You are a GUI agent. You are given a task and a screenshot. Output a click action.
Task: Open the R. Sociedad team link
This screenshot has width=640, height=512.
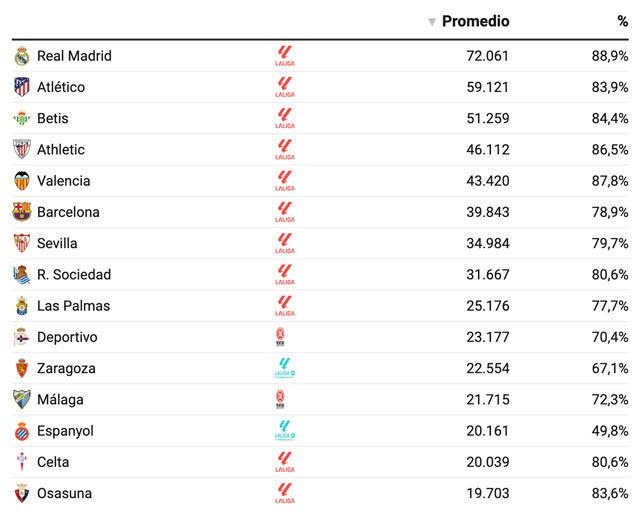pyautogui.click(x=74, y=275)
